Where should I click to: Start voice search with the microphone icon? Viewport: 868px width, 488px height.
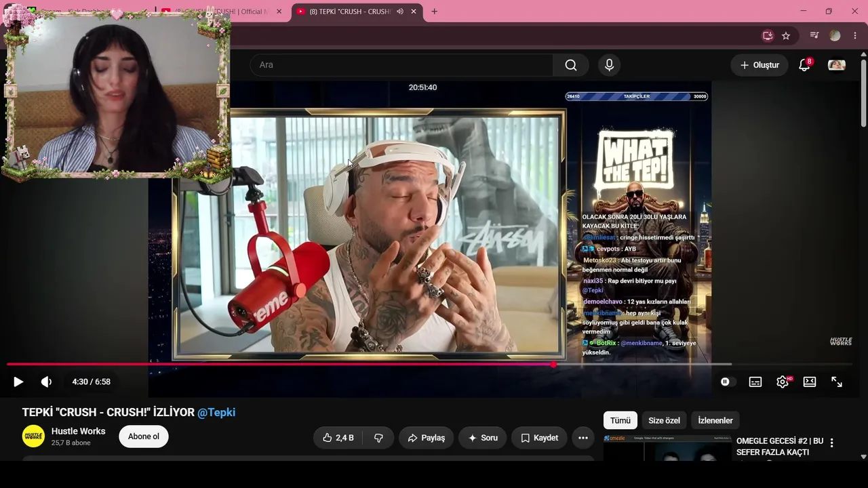tap(609, 65)
